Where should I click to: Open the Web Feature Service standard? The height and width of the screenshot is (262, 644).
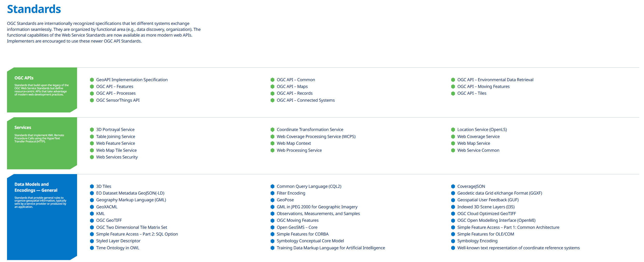[115, 143]
